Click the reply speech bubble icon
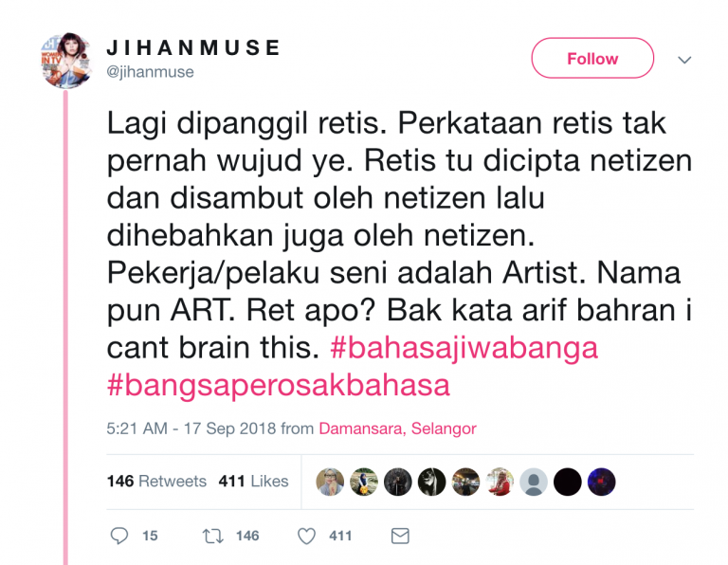This screenshot has width=728, height=565. (119, 536)
